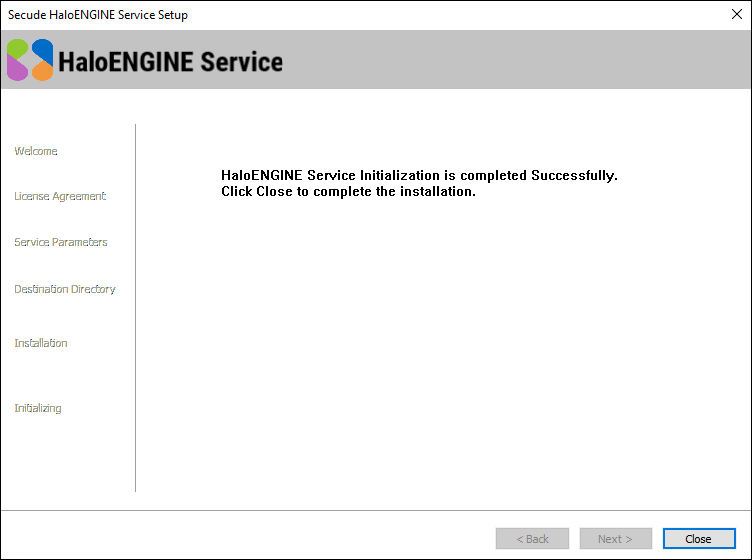
Task: Click the purple shape in the HaloENGINE logo
Action: (x=17, y=70)
